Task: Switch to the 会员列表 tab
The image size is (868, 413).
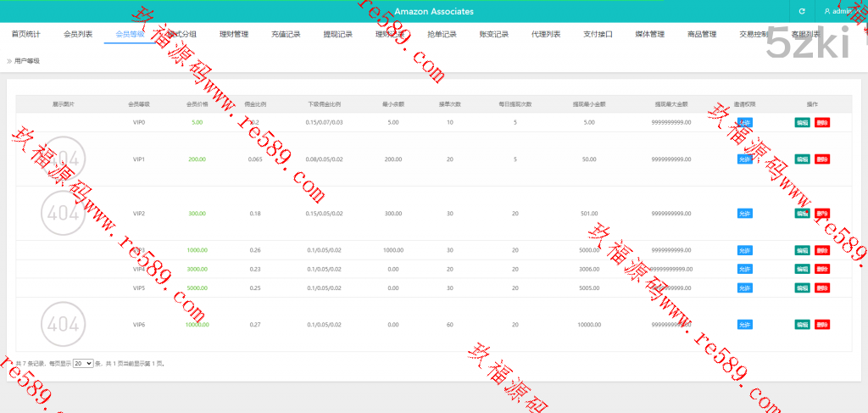Action: [x=78, y=35]
